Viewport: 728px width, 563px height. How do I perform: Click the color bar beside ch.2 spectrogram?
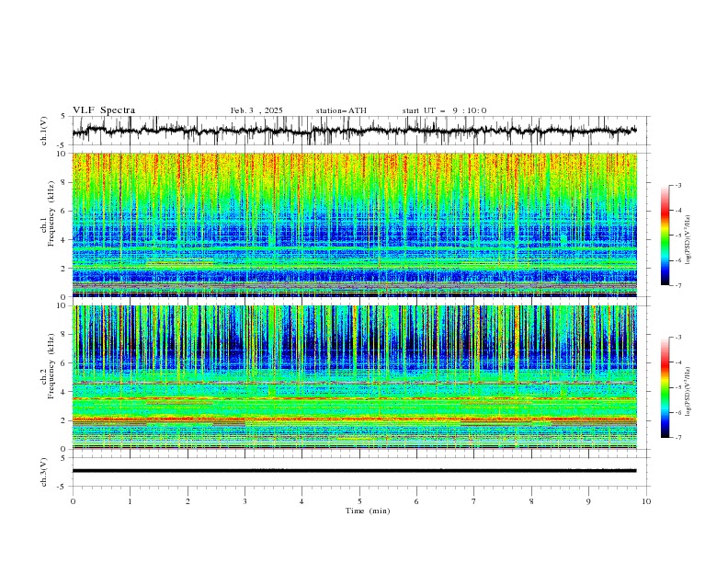point(665,387)
